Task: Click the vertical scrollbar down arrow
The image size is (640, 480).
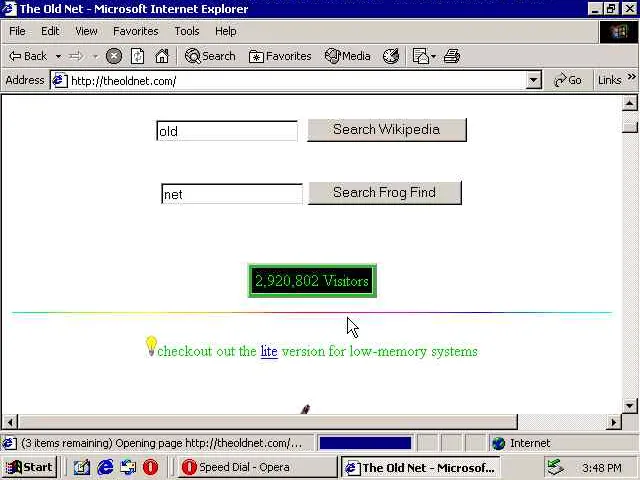Action: click(x=629, y=406)
